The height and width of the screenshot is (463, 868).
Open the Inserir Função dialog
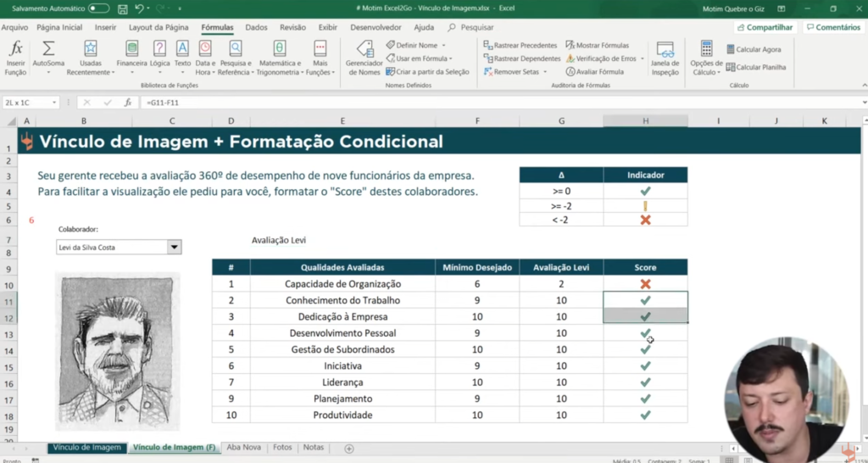point(15,58)
